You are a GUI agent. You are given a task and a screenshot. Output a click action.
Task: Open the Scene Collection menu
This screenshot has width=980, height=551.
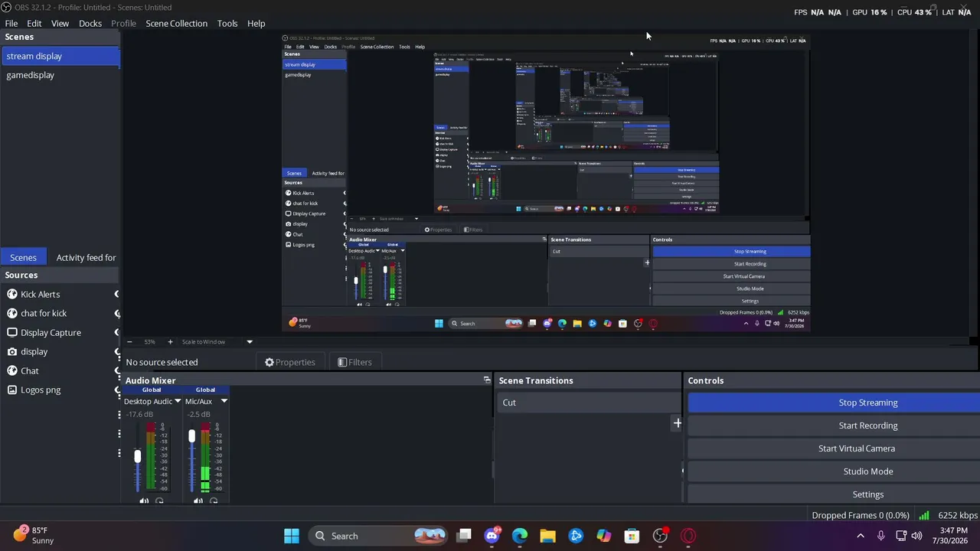click(177, 23)
